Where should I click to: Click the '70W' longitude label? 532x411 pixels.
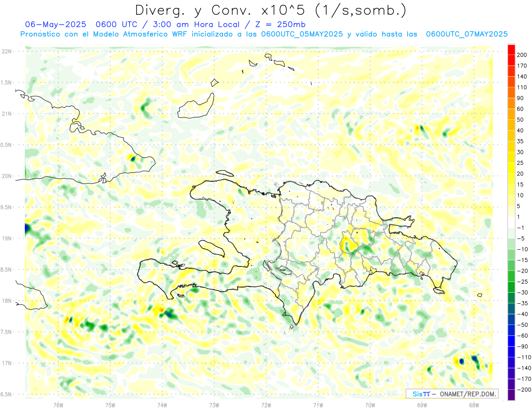point(370,405)
